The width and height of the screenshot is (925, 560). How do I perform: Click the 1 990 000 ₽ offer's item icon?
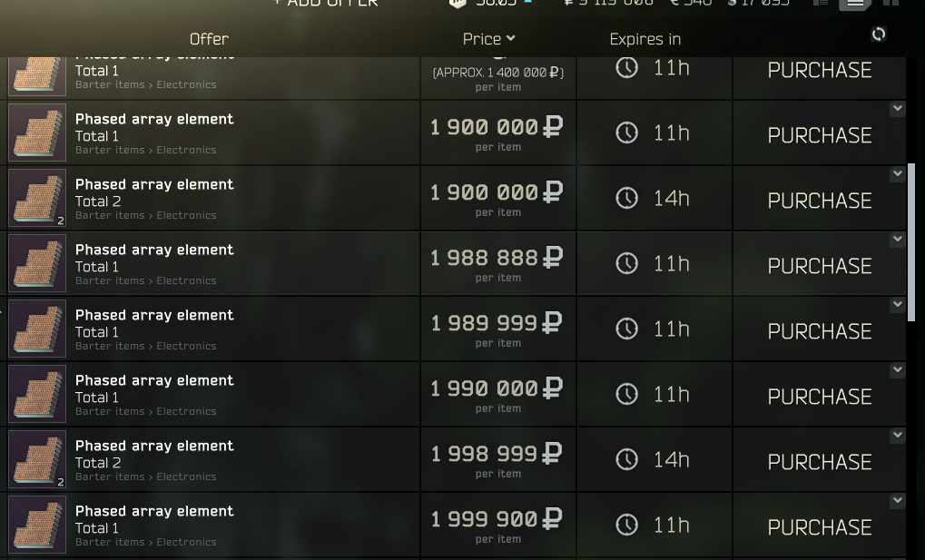coord(37,394)
